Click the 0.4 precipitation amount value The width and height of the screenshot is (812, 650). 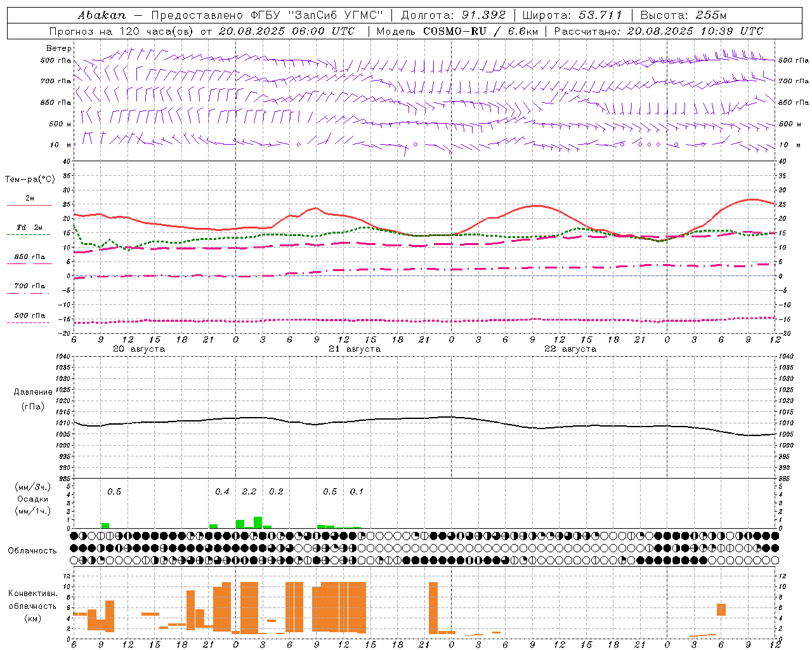(222, 492)
